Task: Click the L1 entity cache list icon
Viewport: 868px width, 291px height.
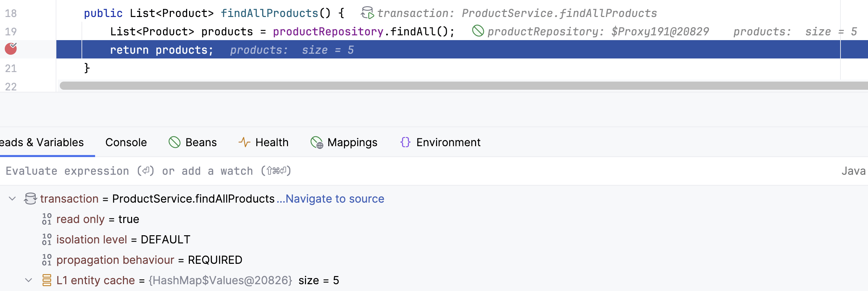Action: coord(47,280)
